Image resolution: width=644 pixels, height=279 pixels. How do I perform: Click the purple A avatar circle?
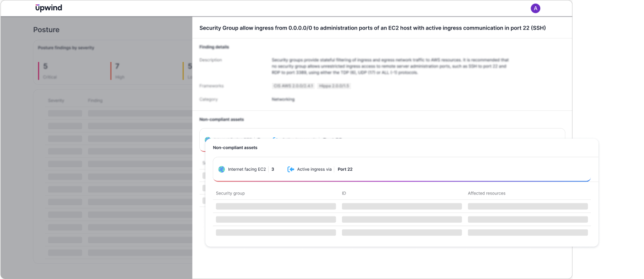535,8
